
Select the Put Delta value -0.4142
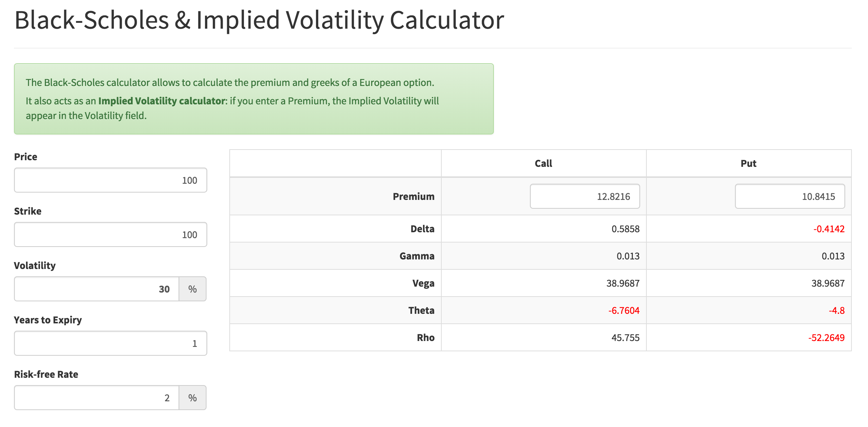click(x=829, y=229)
